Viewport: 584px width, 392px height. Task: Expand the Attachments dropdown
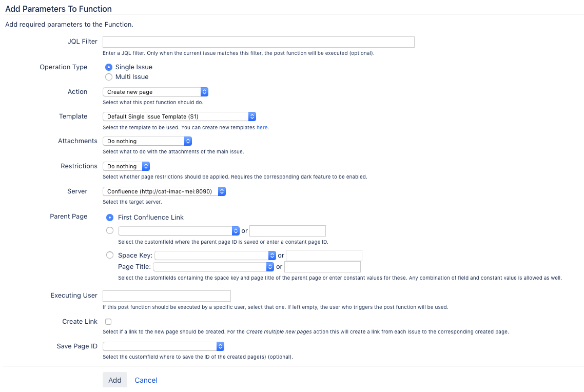tap(147, 141)
